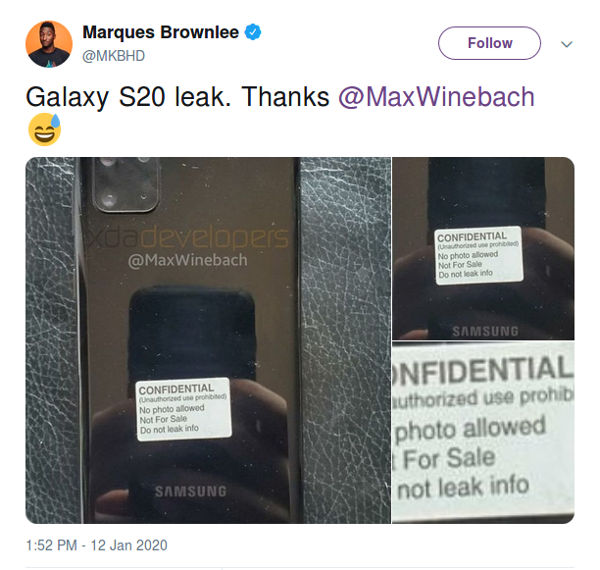
Task: Click the white confidential sticker in large photo
Action: 184,409
